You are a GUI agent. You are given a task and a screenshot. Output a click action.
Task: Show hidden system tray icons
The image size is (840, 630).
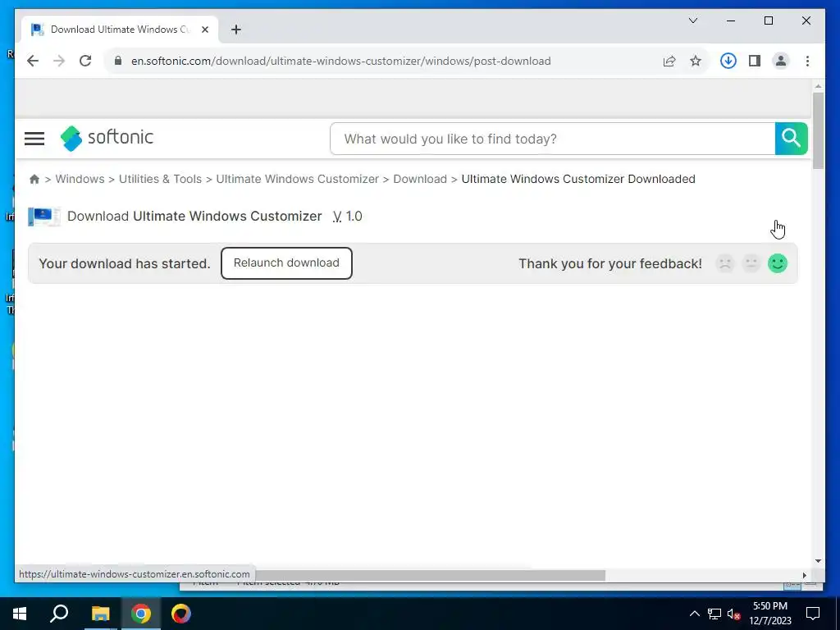point(694,614)
